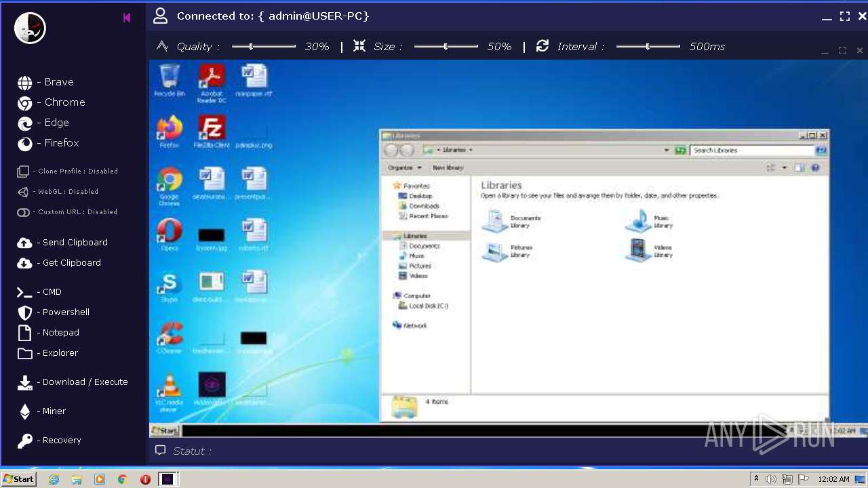Select Downloads under Favorites
Viewport: 868px width, 488px height.
[x=419, y=206]
